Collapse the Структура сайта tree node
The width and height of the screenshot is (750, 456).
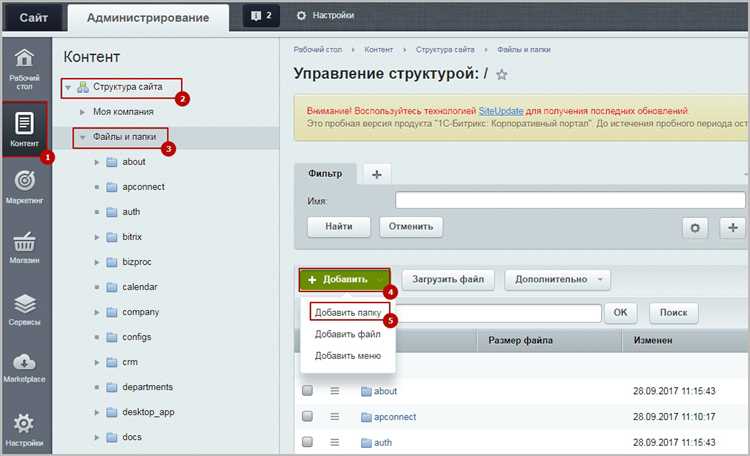pos(68,88)
